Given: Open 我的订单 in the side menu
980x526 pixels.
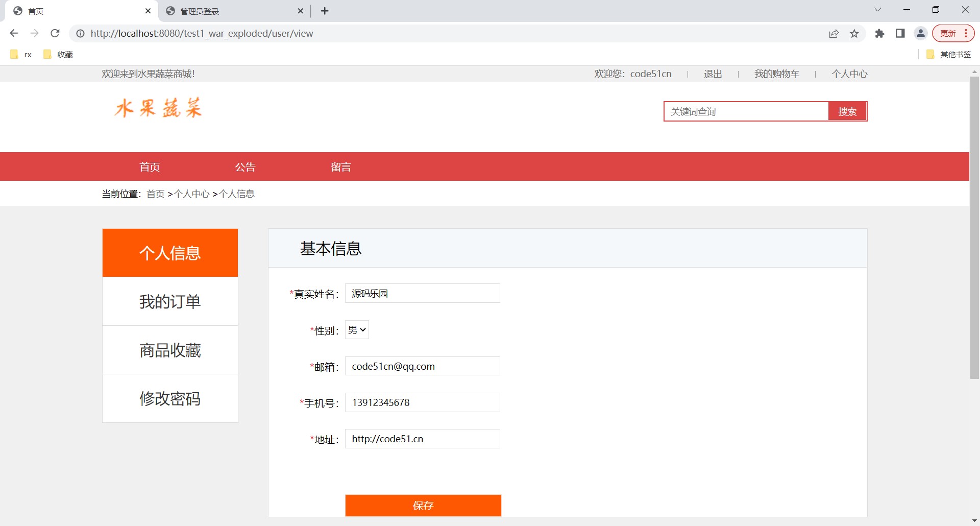Looking at the screenshot, I should click(x=170, y=301).
